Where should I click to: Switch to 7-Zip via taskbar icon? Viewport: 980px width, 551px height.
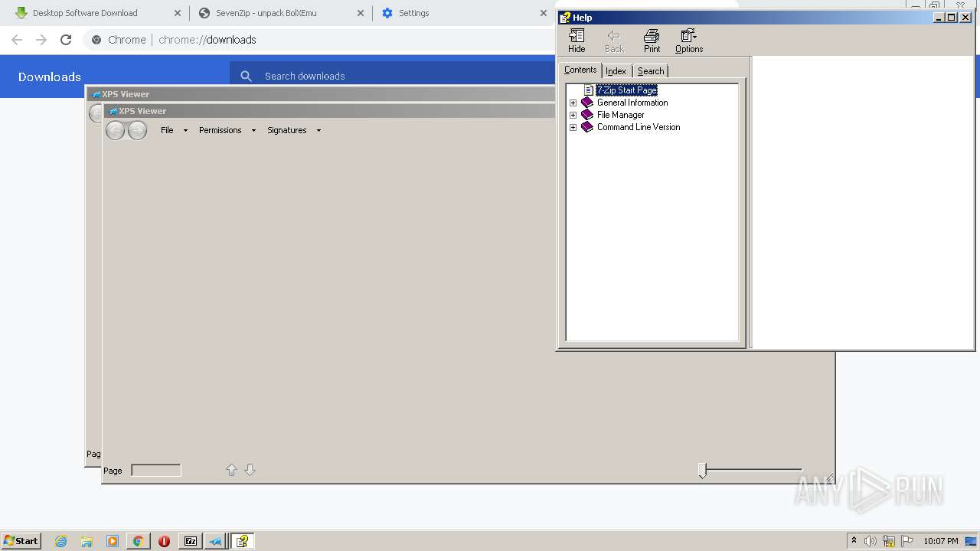click(190, 541)
